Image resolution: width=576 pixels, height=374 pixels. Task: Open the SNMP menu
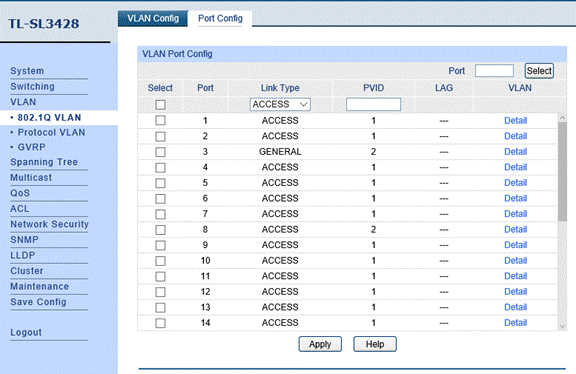24,240
